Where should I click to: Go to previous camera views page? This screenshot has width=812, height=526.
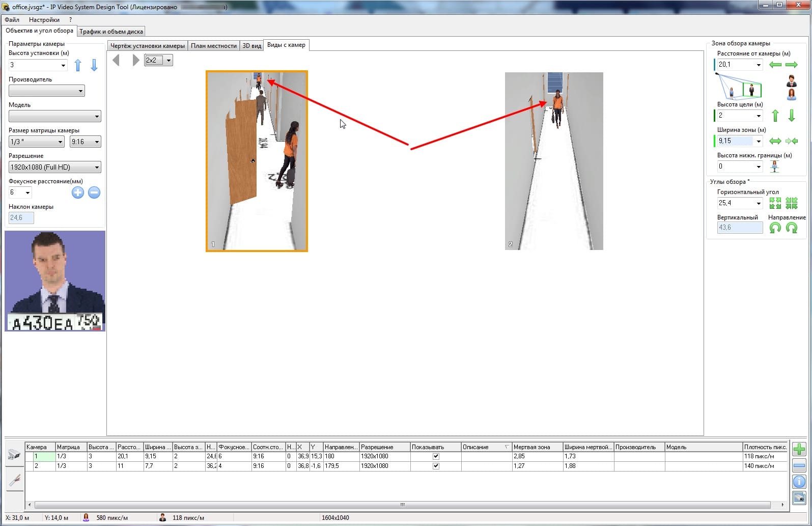(x=116, y=60)
